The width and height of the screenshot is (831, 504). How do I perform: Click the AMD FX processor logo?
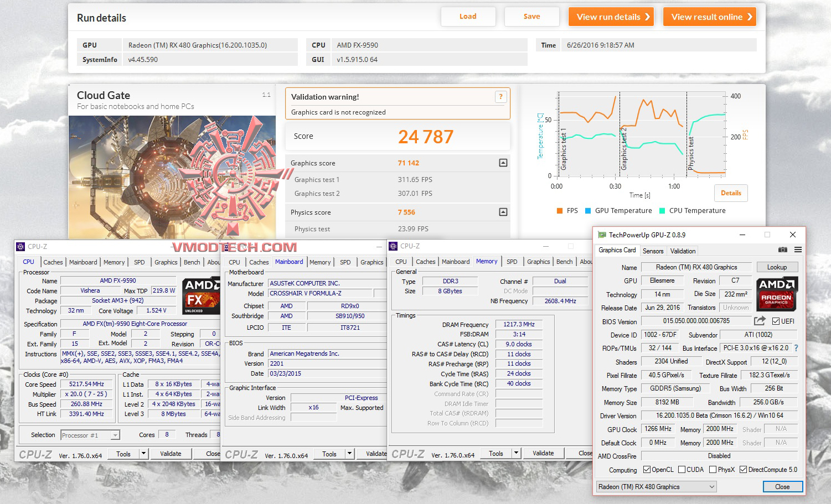(202, 295)
